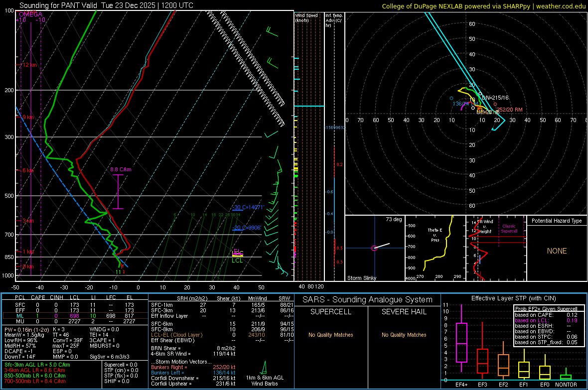Click the 'Potential Hazard Type' heading
This screenshot has width=588, height=390.
point(557,221)
